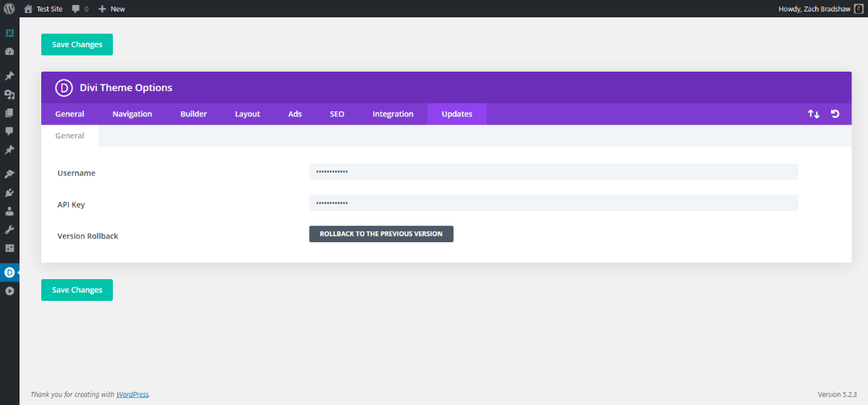This screenshot has width=868, height=405.
Task: Switch to the Ads tab
Action: 295,114
